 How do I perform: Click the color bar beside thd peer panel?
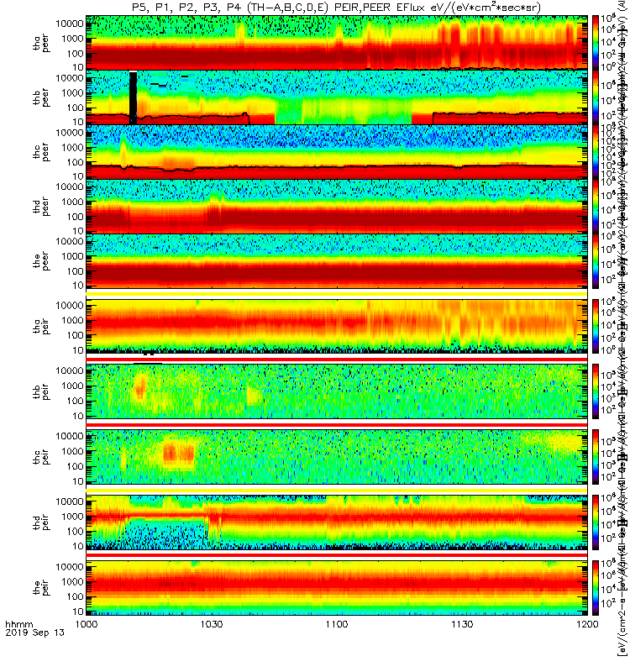coord(596,207)
